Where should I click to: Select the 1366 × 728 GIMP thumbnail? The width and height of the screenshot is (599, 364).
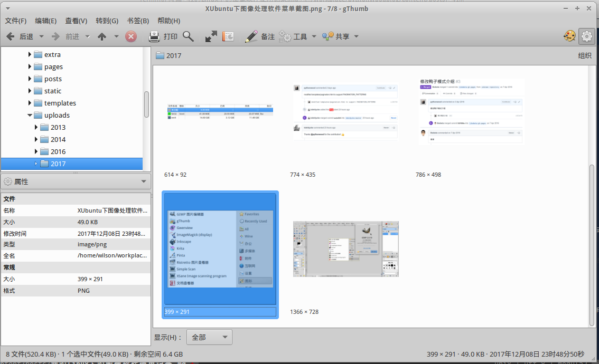[x=346, y=249]
